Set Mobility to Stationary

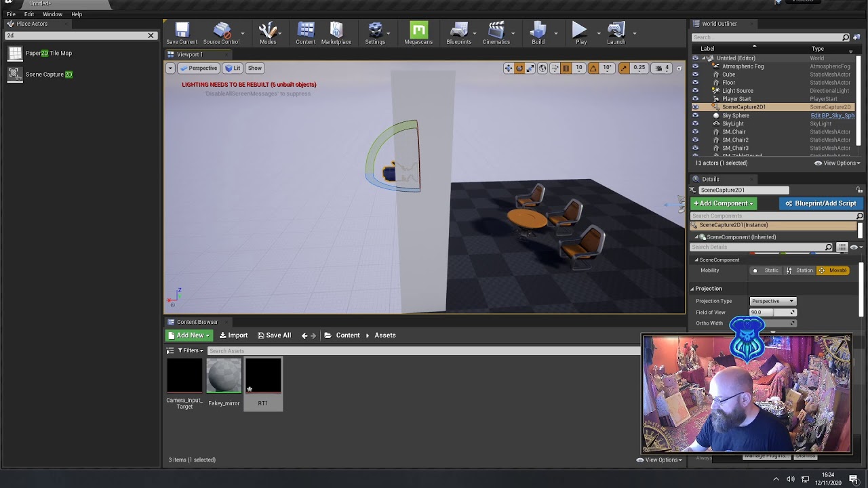(800, 270)
